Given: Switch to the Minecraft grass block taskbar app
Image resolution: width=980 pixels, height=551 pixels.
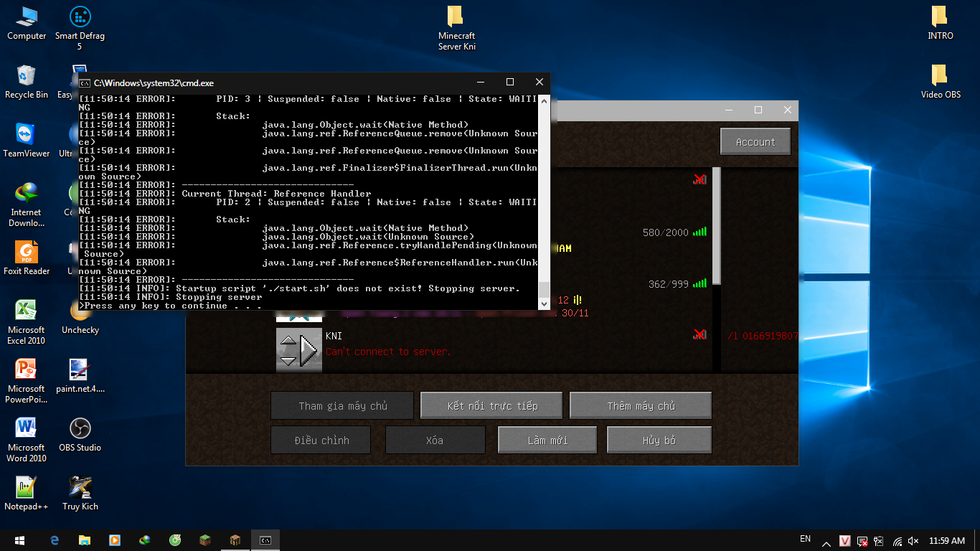Looking at the screenshot, I should point(205,540).
